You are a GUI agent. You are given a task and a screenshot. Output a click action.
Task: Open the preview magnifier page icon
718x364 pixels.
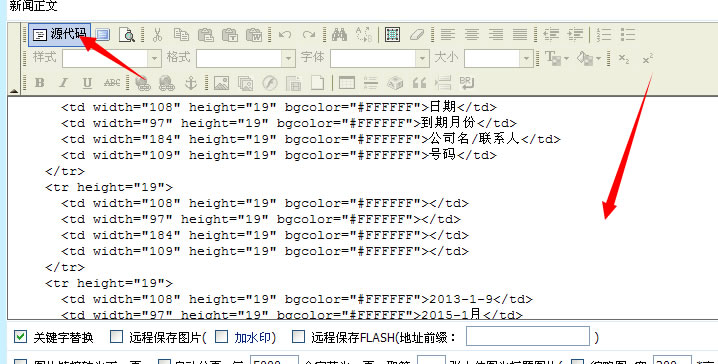pos(127,35)
